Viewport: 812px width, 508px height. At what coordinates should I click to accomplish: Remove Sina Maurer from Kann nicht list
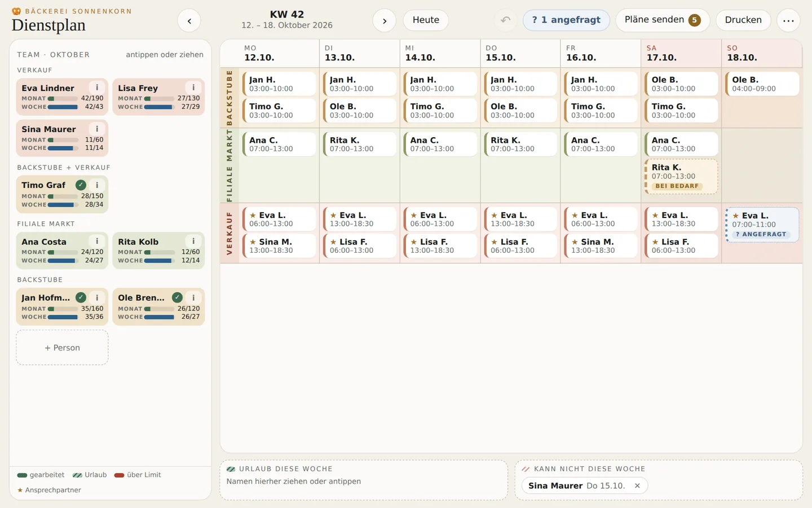[x=637, y=485]
